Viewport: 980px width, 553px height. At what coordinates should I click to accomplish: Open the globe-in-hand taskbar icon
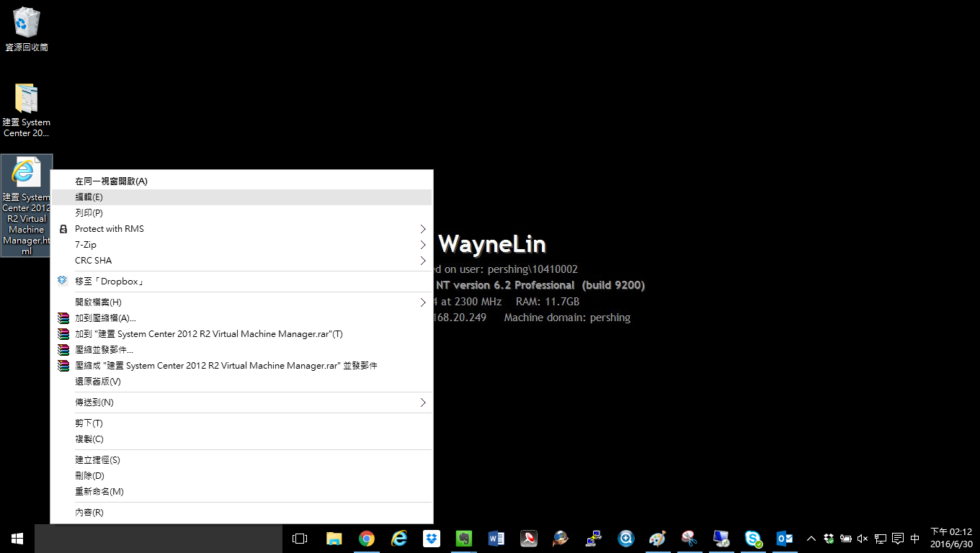point(561,539)
